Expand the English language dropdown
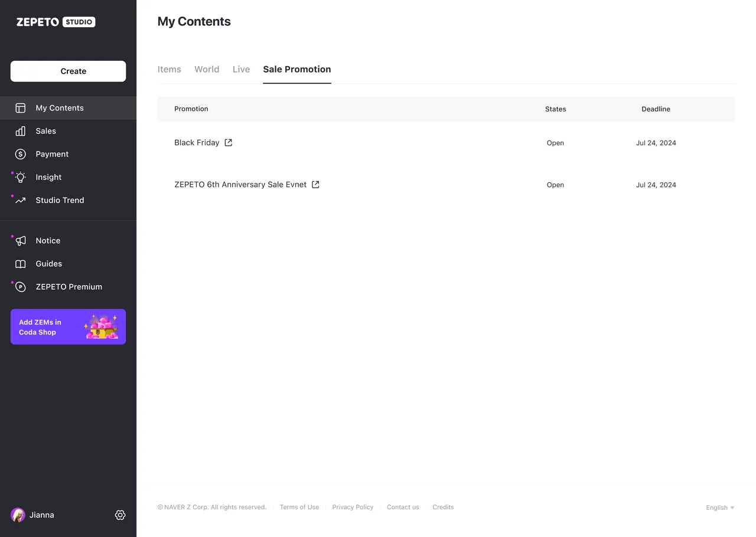756x537 pixels. point(720,507)
